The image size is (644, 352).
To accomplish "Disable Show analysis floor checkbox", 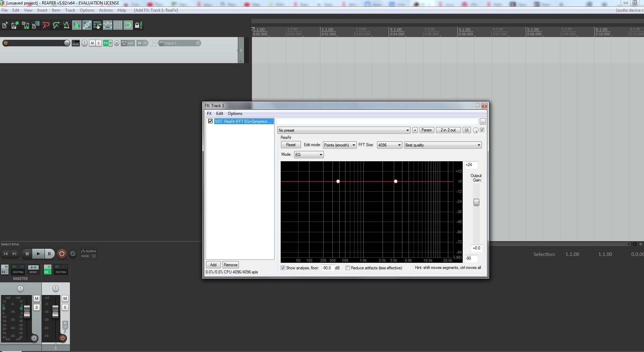I will click(x=283, y=268).
